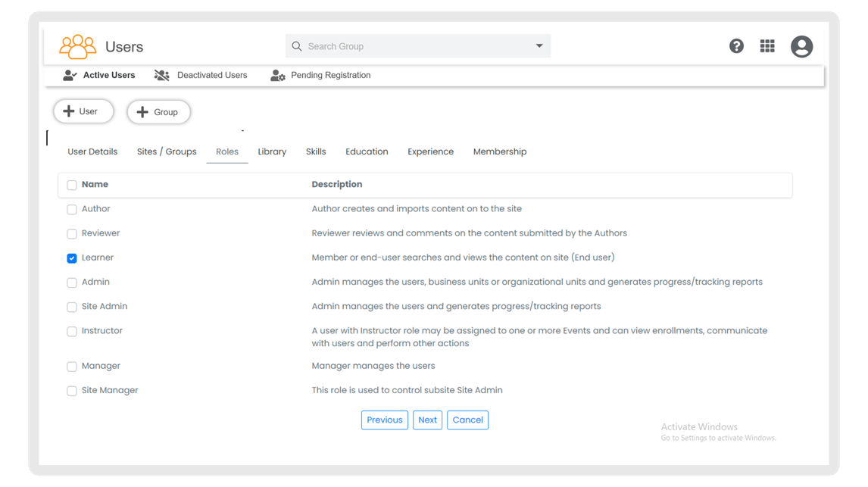Open the help question mark icon
The height and width of the screenshot is (487, 868).
click(736, 46)
